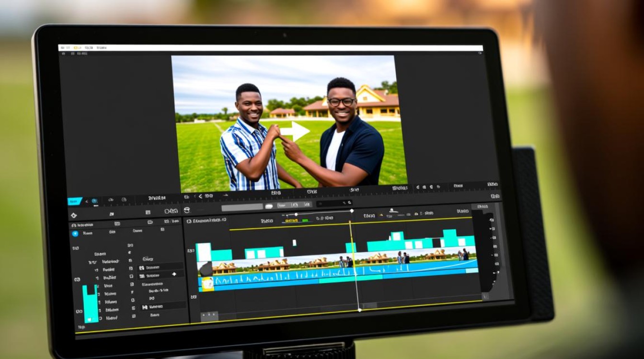The width and height of the screenshot is (644, 359).
Task: Switch to the cyan tab at the panel's left
Action: tap(75, 201)
